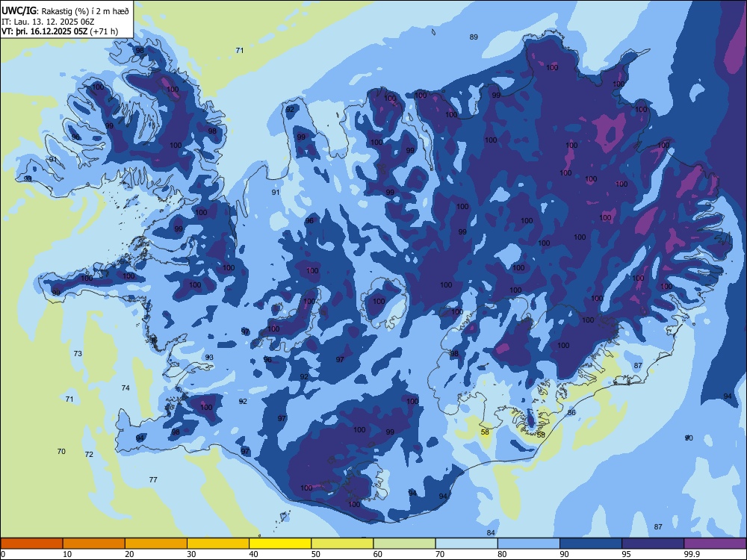Screen dimensions: 747x560
Task: Click the orange 10–20 legend swatch
Action: [x=94, y=544]
